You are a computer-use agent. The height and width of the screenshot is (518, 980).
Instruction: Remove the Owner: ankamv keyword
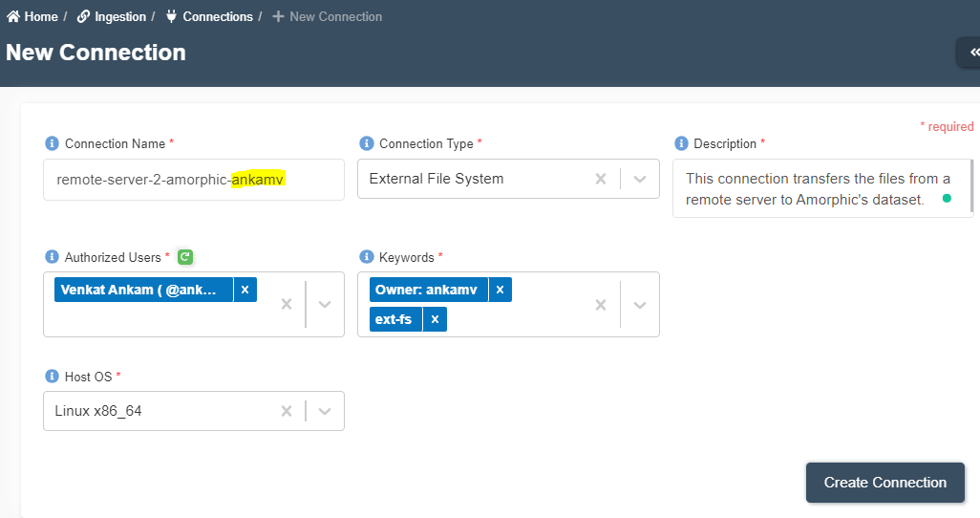pyautogui.click(x=500, y=290)
